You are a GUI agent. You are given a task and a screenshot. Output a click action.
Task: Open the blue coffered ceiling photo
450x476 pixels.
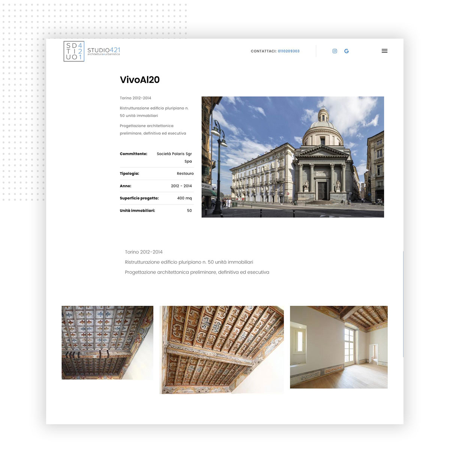[108, 342]
